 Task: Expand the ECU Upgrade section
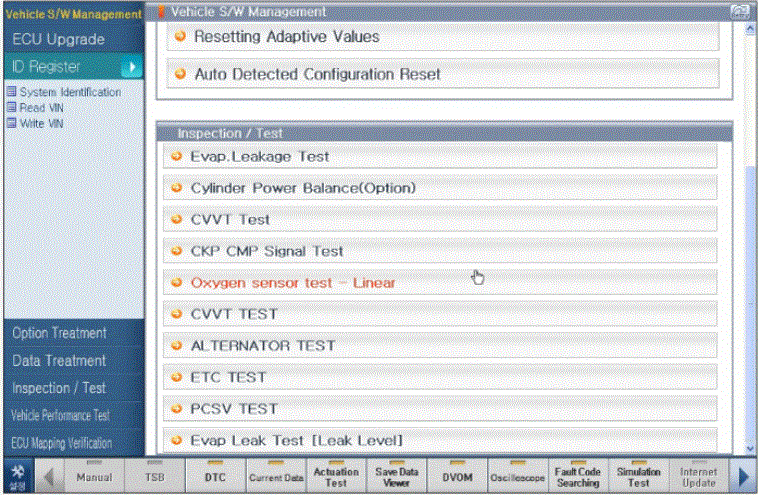coord(58,39)
